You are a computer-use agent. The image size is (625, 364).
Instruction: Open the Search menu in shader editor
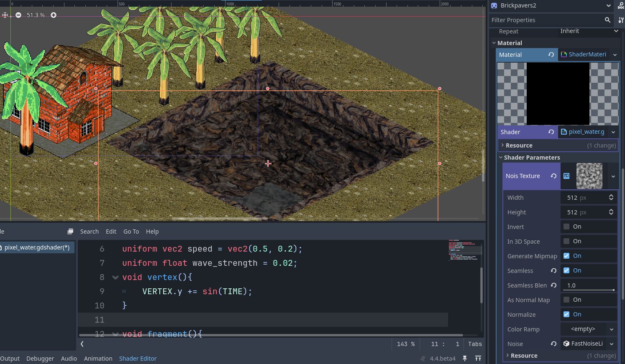(x=90, y=232)
